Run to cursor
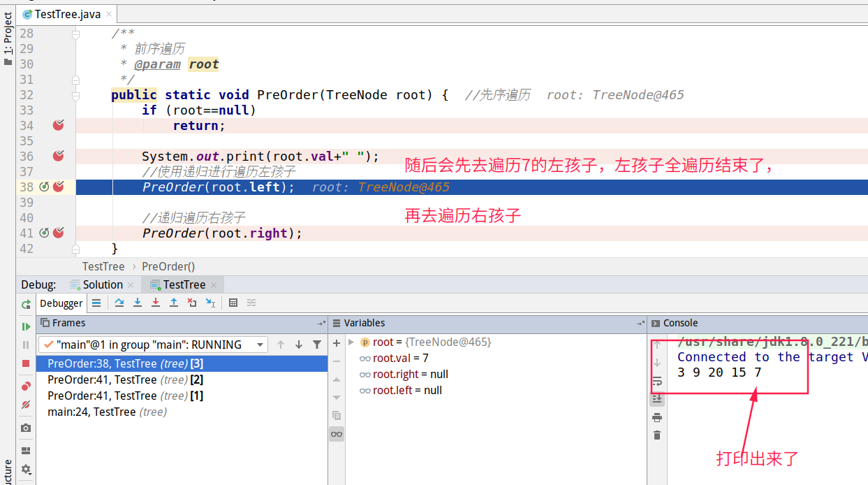Image resolution: width=868 pixels, height=485 pixels. point(210,303)
